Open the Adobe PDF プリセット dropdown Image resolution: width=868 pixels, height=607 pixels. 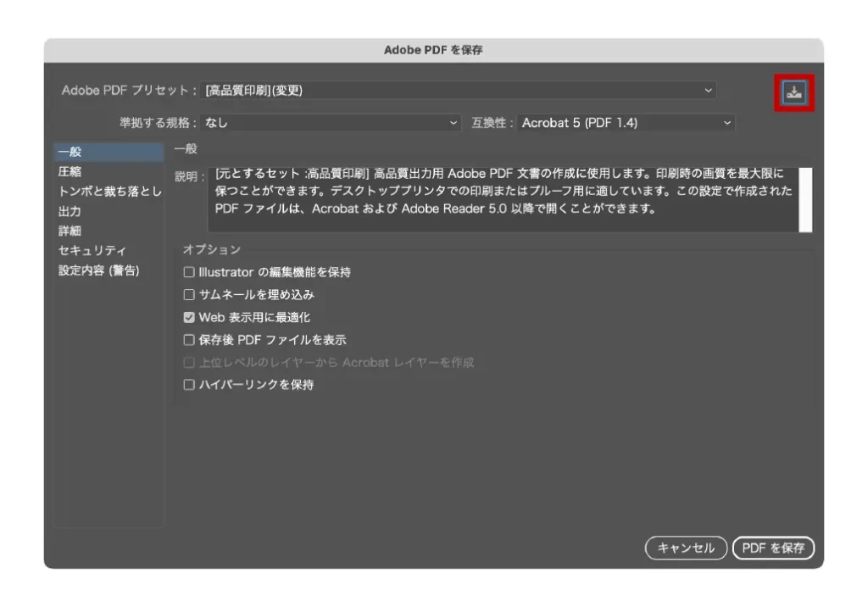458,91
